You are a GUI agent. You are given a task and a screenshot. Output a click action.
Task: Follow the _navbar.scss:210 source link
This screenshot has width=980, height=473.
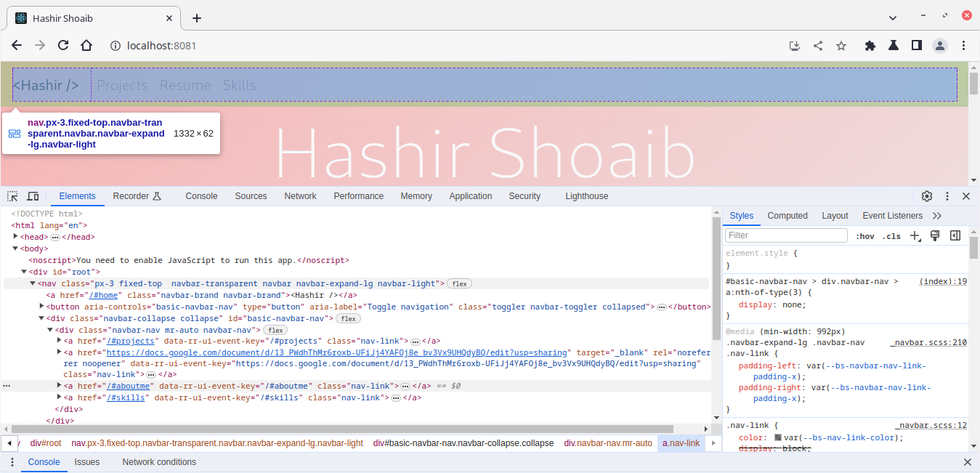[x=928, y=342]
